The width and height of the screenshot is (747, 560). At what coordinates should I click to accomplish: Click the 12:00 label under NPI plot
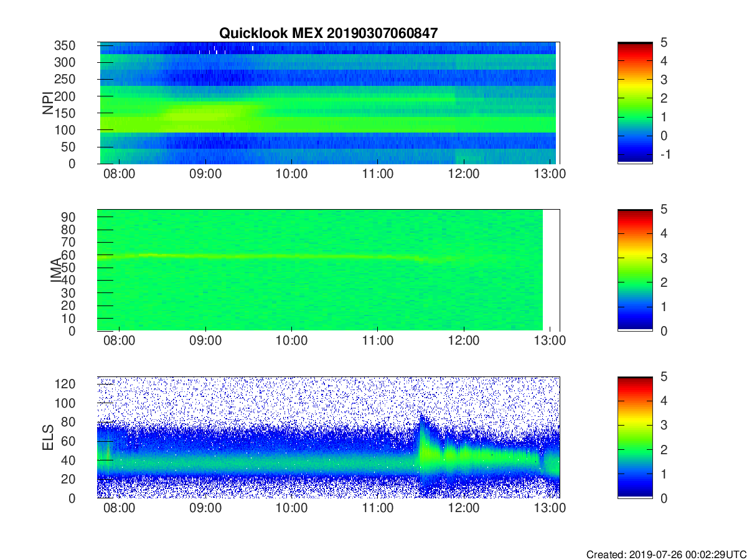click(464, 174)
